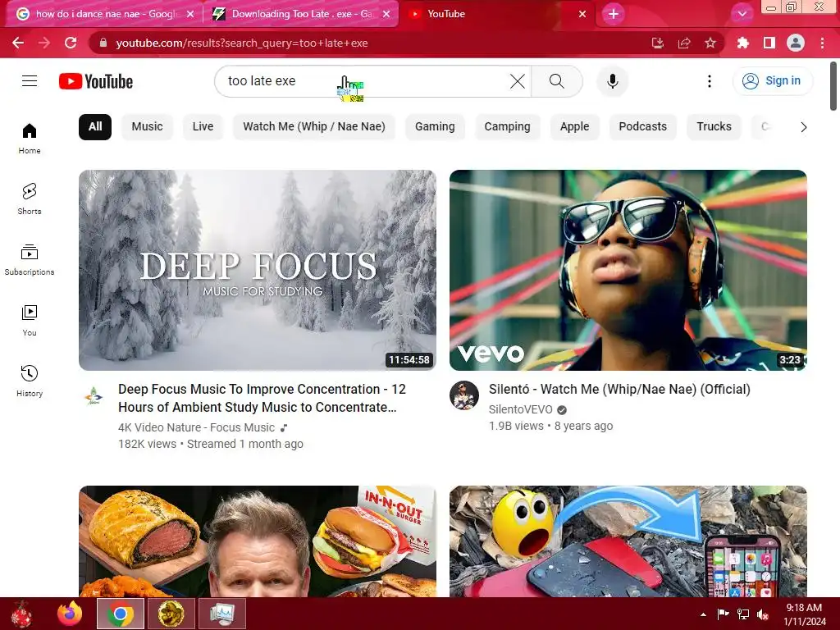This screenshot has height=630, width=840.
Task: Select Watch Me (Whip / Nae Nae) chip
Action: click(314, 127)
